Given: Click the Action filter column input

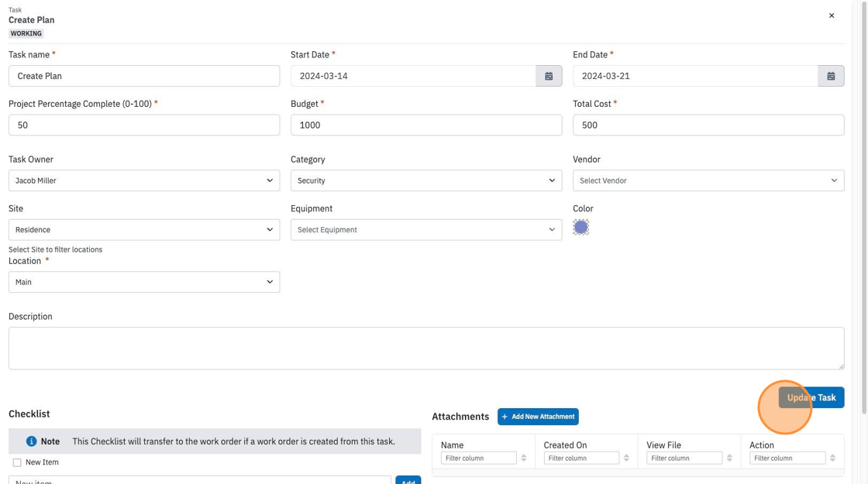Looking at the screenshot, I should [787, 458].
